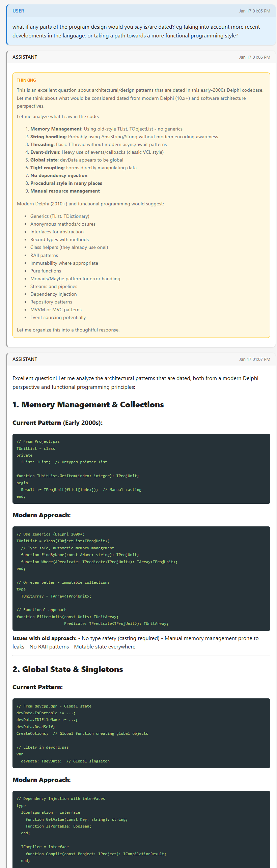Click the '1. Memory Management & Collections' heading
Screen dimensions: 277x868
click(88, 405)
